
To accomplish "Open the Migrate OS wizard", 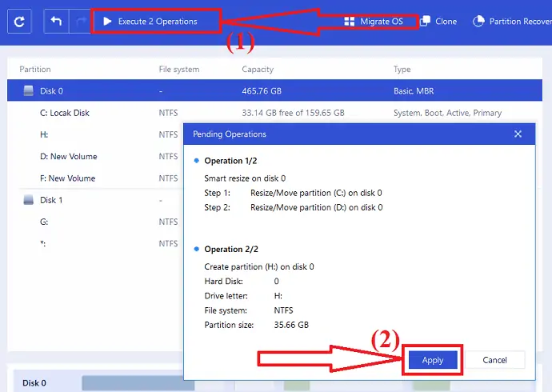I will point(374,22).
